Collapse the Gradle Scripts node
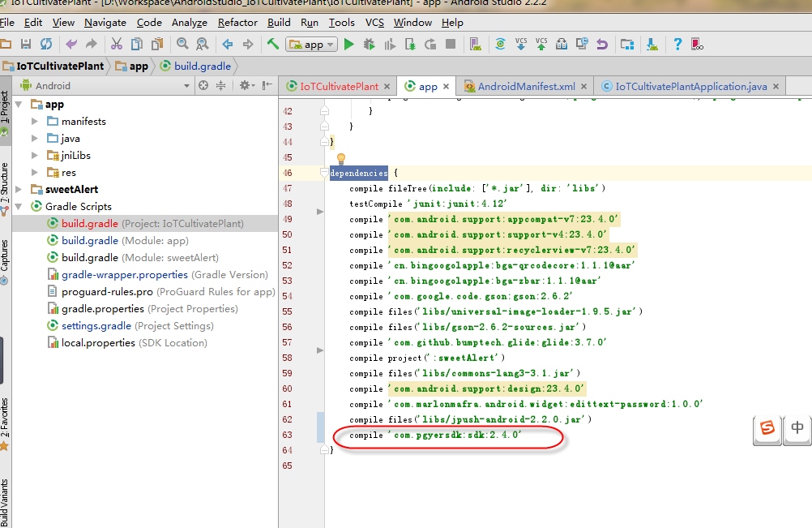 coord(19,206)
